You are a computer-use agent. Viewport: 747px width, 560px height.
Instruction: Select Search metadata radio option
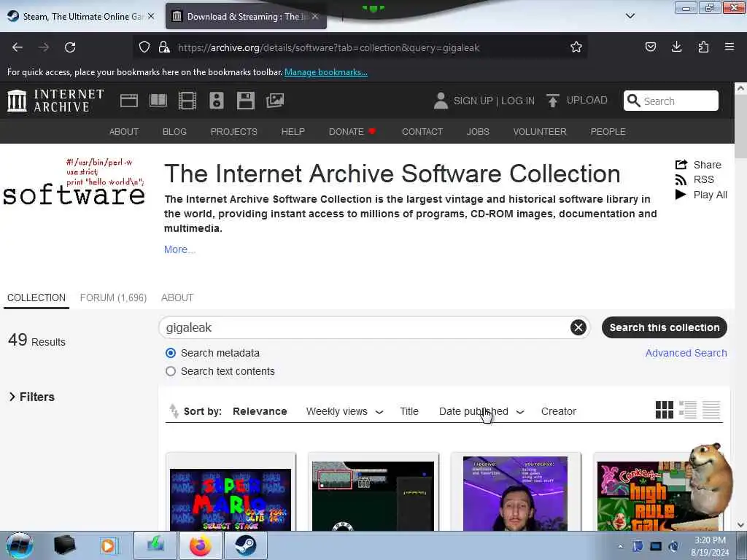click(x=171, y=353)
